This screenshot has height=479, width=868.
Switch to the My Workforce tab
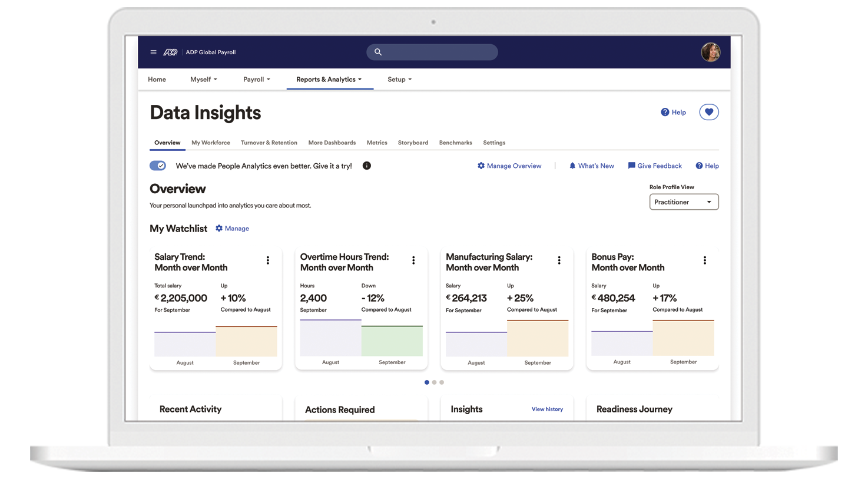pos(210,143)
